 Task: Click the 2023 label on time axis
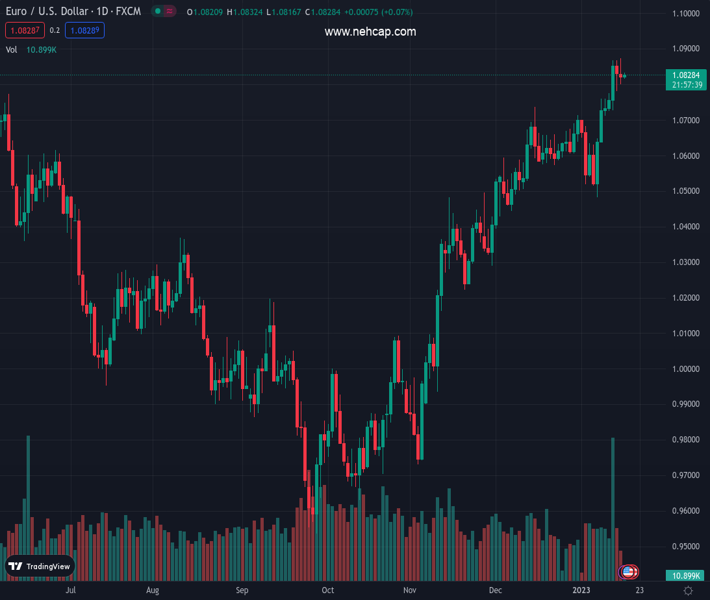click(x=582, y=591)
